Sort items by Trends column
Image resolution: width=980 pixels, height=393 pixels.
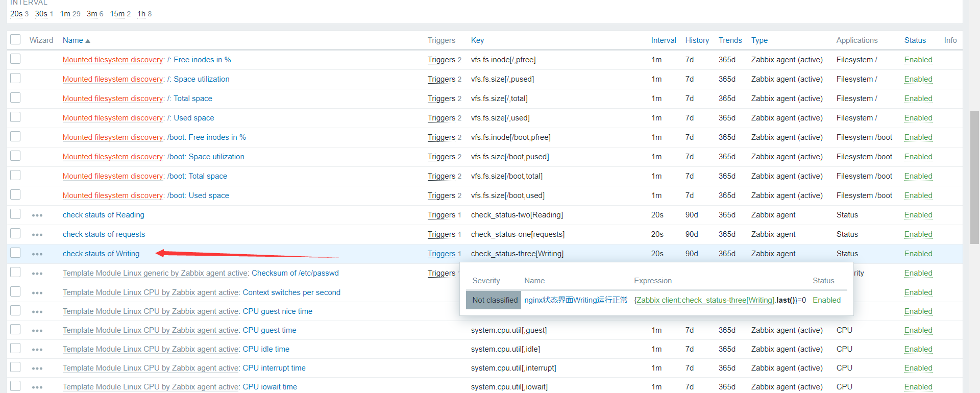730,40
